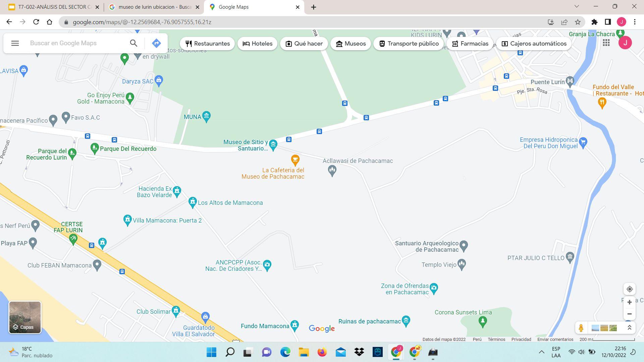Open the Capas layers thumbnail

[x=25, y=317]
